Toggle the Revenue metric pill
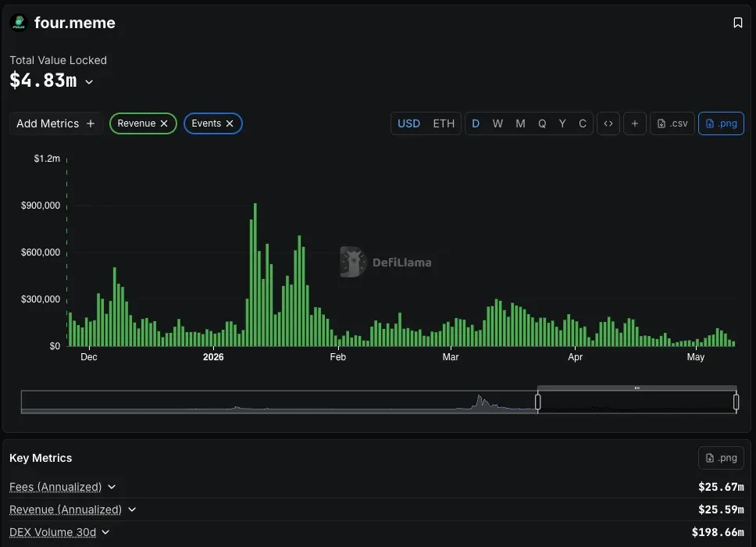 [143, 123]
